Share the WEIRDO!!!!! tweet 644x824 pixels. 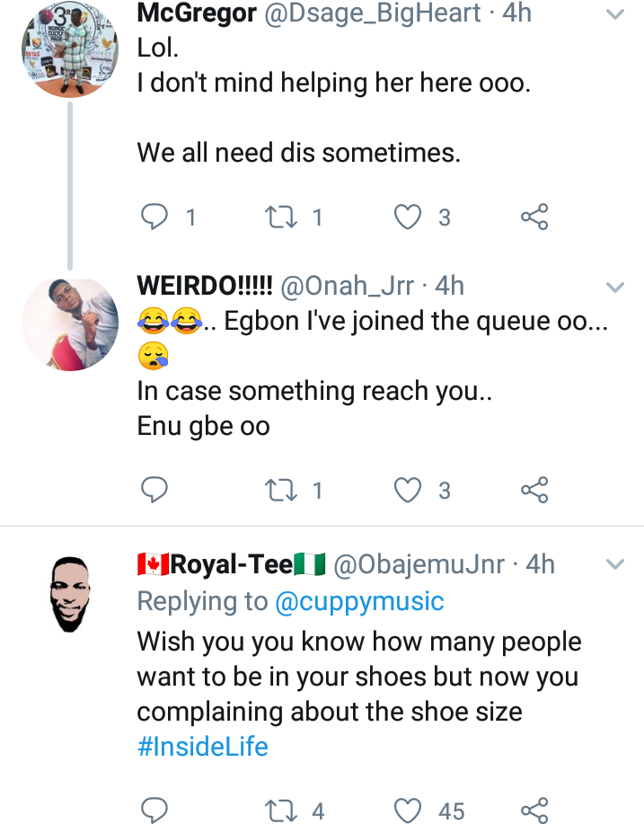(x=534, y=490)
